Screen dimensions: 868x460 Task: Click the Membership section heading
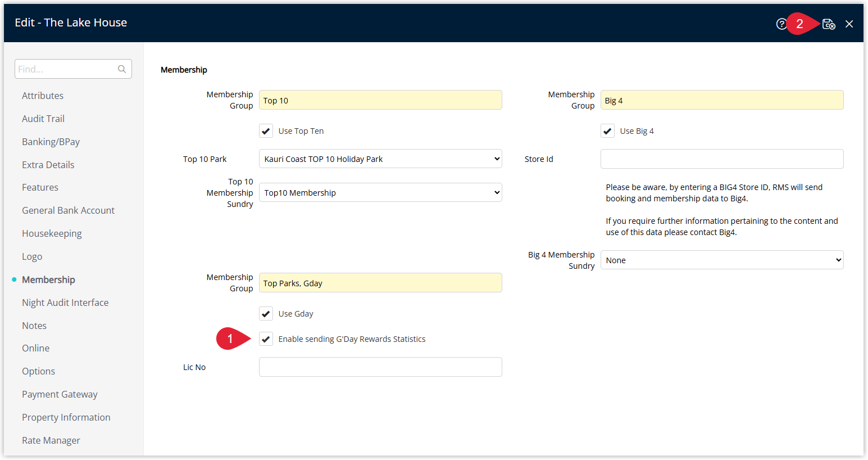click(x=184, y=70)
